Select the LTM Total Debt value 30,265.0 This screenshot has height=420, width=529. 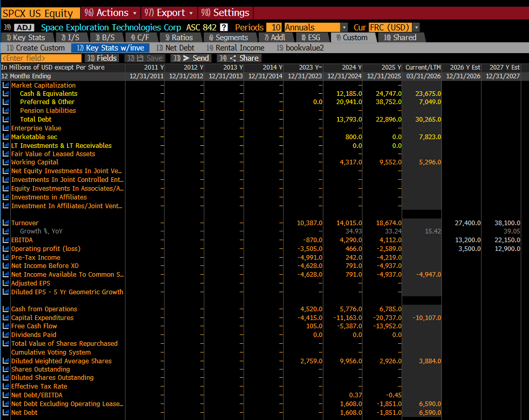428,119
